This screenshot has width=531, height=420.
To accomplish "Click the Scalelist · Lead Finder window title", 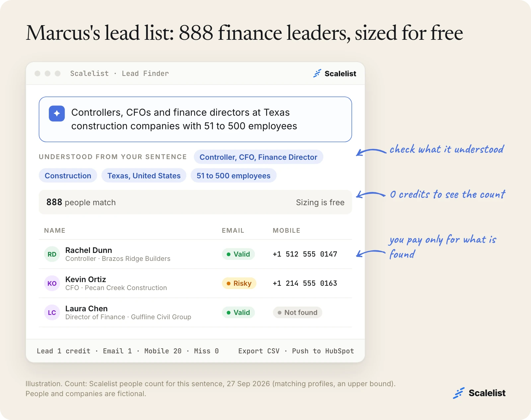I will coord(119,74).
